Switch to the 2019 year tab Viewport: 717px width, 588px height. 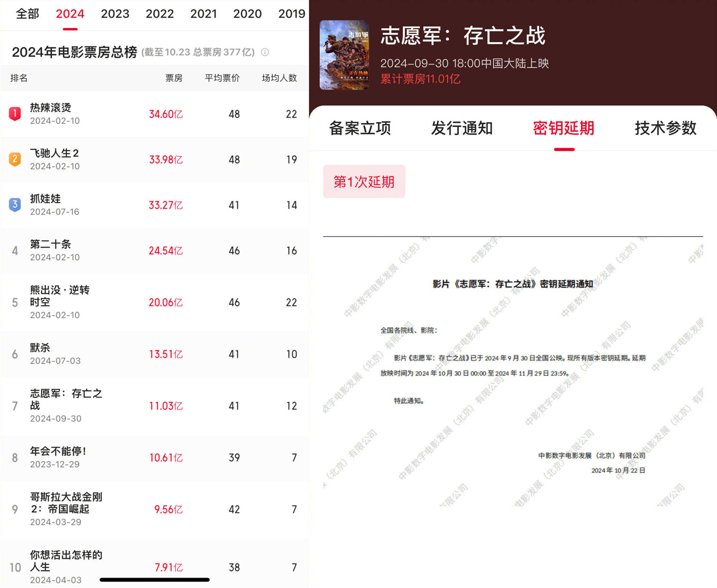[x=292, y=14]
